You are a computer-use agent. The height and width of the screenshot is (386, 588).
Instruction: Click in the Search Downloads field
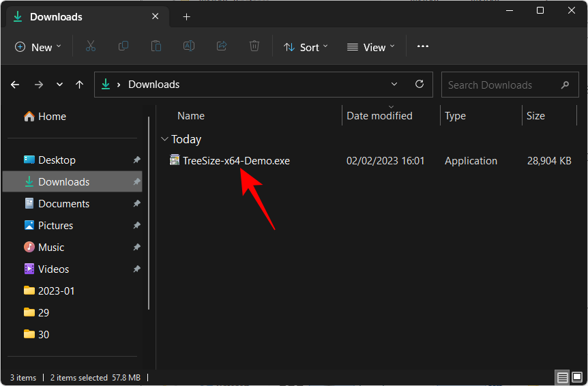point(510,85)
